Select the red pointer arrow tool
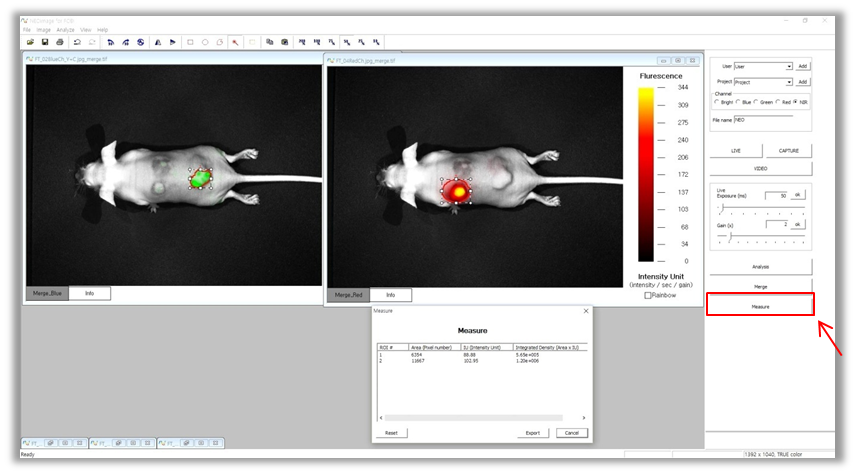This screenshot has height=474, width=855. 235,42
